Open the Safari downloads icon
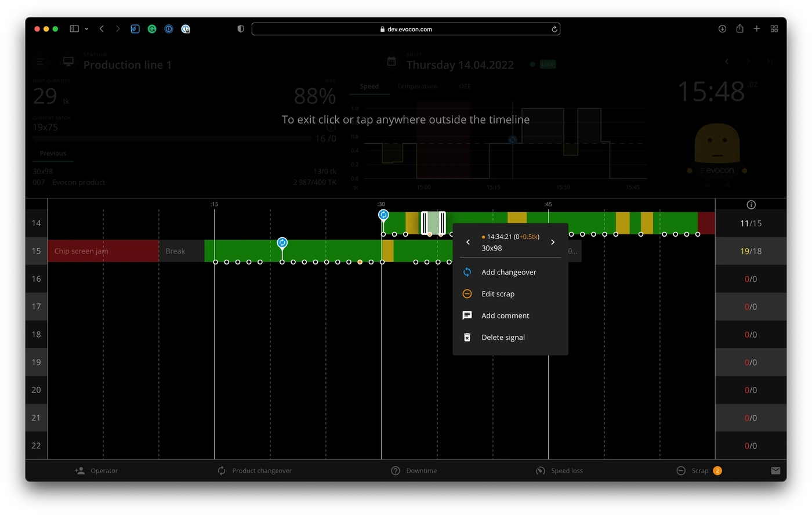The height and width of the screenshot is (515, 812). [x=722, y=29]
